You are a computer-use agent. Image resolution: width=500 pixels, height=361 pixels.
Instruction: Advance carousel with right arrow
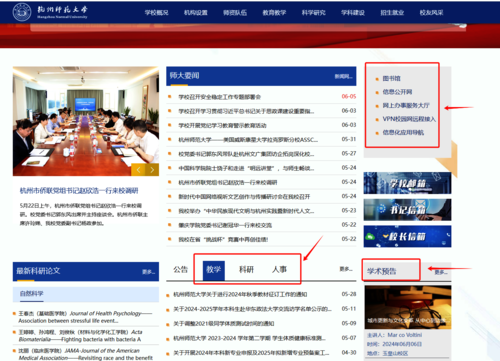(x=152, y=170)
